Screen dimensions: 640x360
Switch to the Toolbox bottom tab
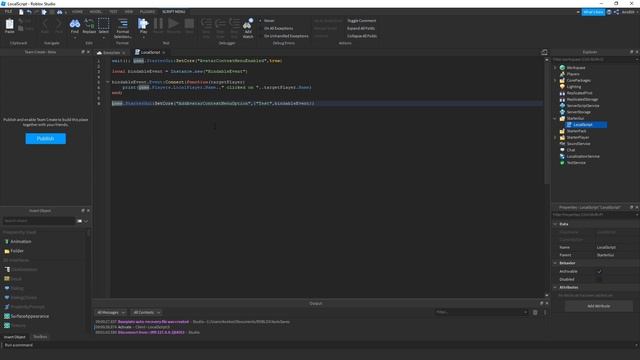point(40,337)
